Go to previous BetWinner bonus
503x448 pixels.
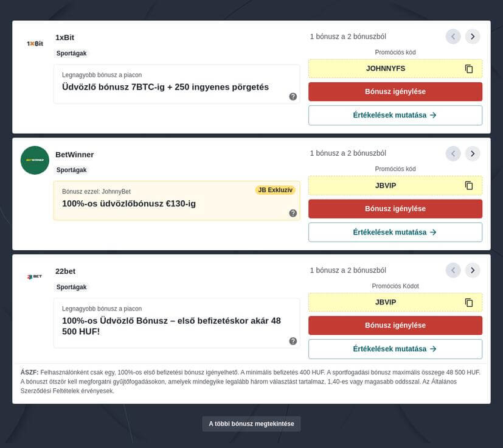(453, 153)
